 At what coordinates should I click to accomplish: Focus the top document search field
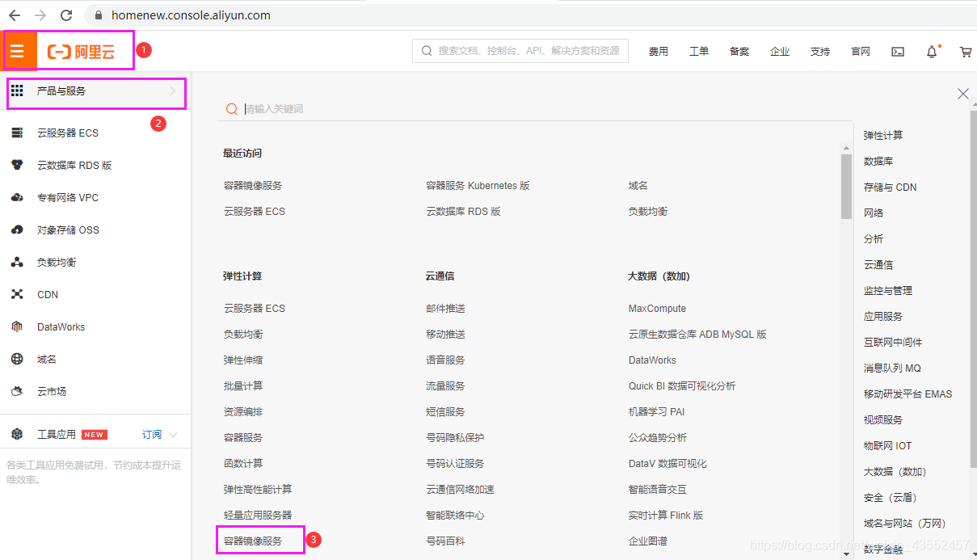(x=520, y=51)
